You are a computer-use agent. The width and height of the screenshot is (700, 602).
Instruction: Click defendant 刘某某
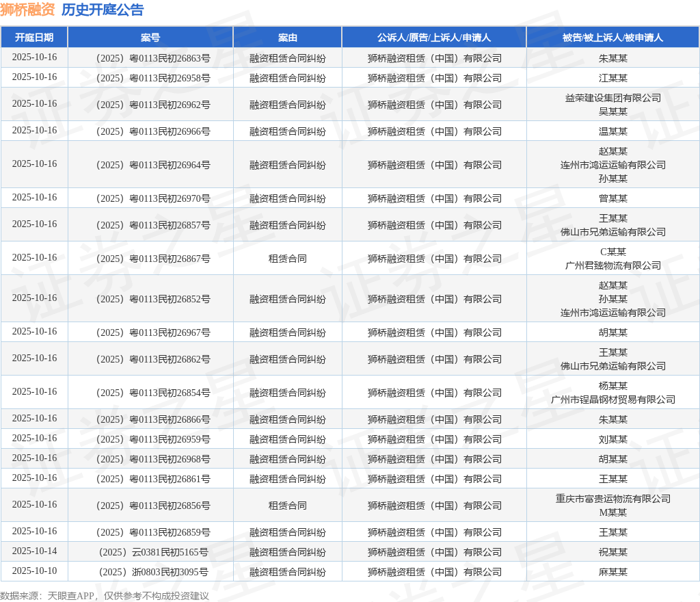(613, 439)
